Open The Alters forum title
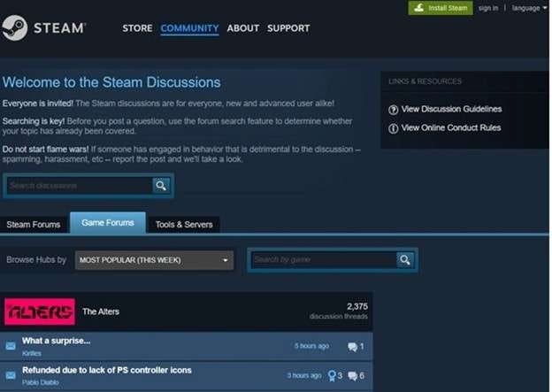This screenshot has width=552, height=392. (x=101, y=311)
